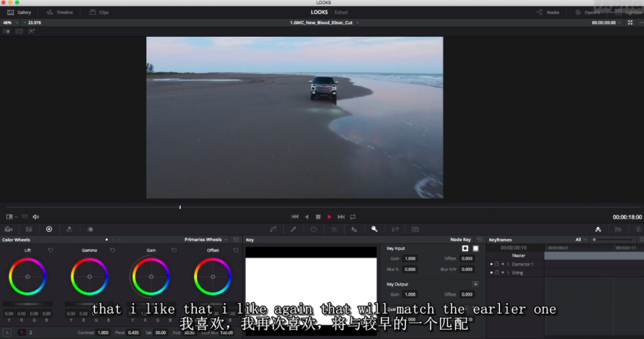Open Sizing palette
This screenshot has height=339, width=644.
[395, 229]
